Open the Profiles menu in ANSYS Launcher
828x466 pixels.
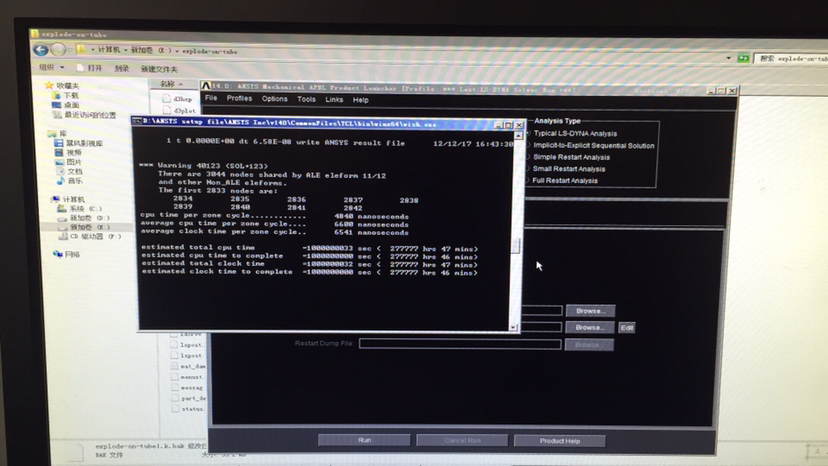pos(239,98)
